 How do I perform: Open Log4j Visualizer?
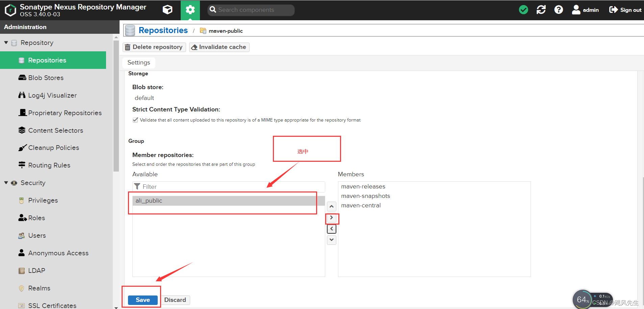point(53,95)
